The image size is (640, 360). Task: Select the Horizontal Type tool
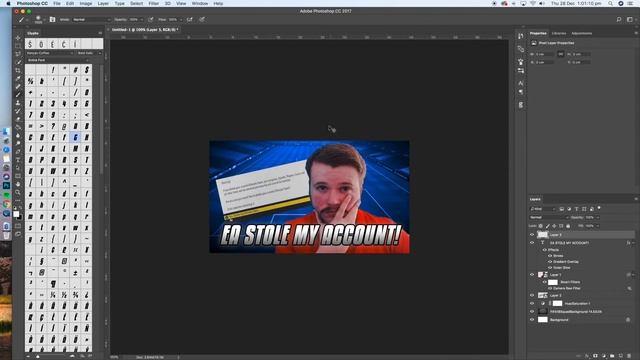18,160
